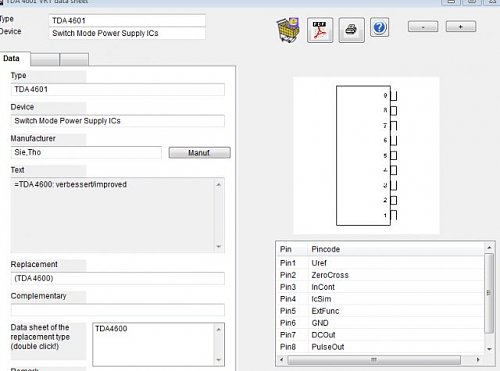Open the PDF datasheet button
Viewport: 500px width, 371px height.
pos(320,30)
